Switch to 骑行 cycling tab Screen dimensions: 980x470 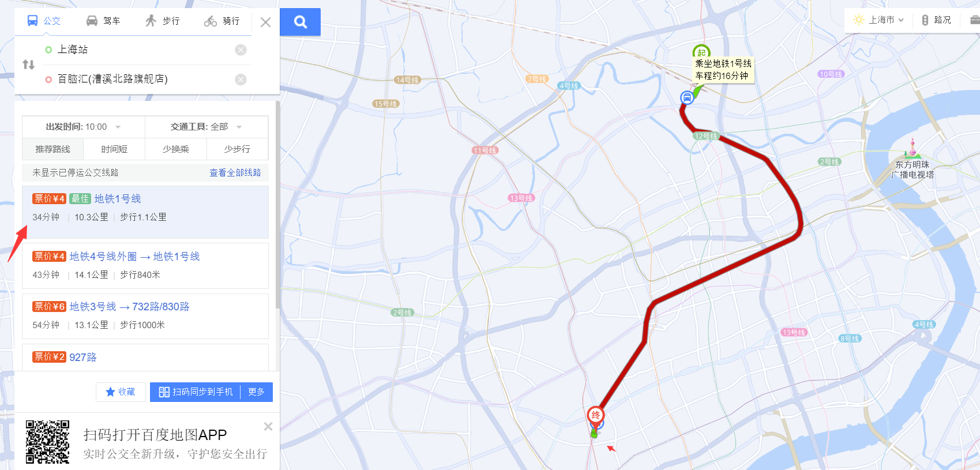222,21
